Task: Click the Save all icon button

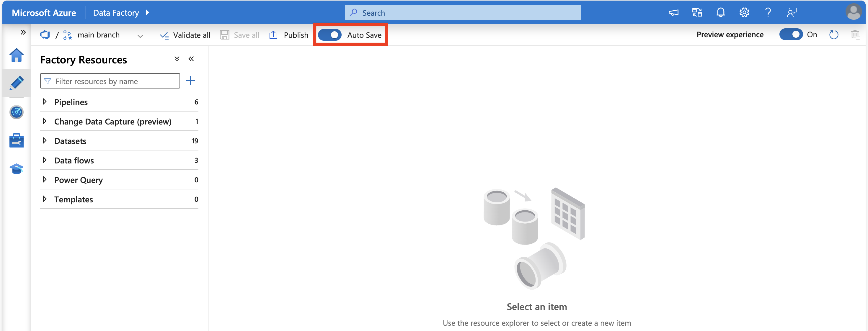Action: [225, 34]
